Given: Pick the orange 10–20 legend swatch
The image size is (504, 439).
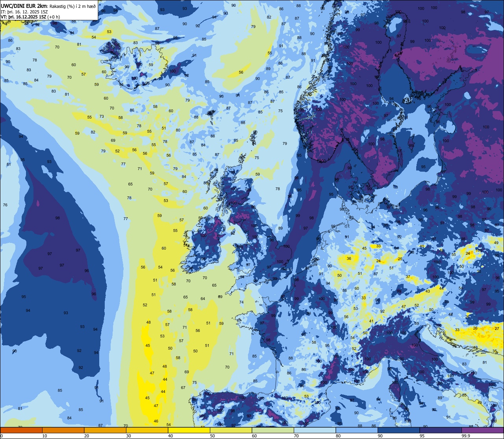Looking at the screenshot, I should [x=63, y=430].
